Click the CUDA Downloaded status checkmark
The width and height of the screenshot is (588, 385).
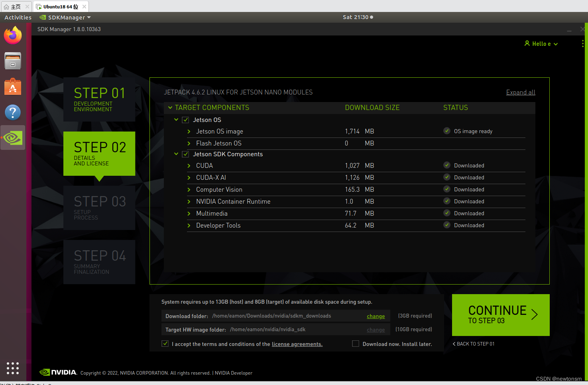point(447,165)
